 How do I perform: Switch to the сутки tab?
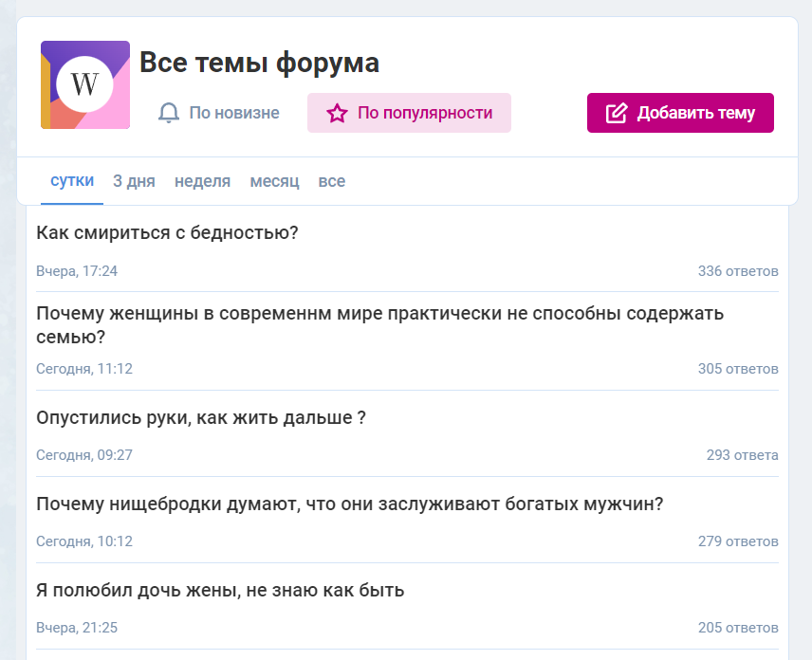tap(72, 181)
